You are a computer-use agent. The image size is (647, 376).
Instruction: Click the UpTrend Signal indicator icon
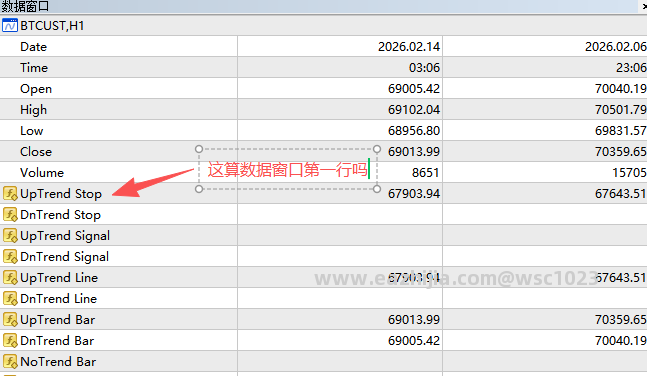click(x=10, y=235)
